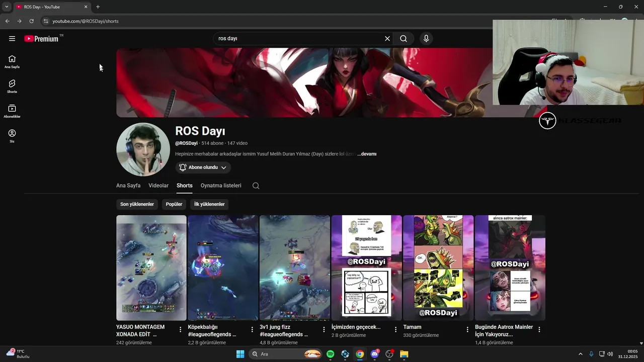
Task: Click the browser address bar URL
Action: (x=86, y=21)
